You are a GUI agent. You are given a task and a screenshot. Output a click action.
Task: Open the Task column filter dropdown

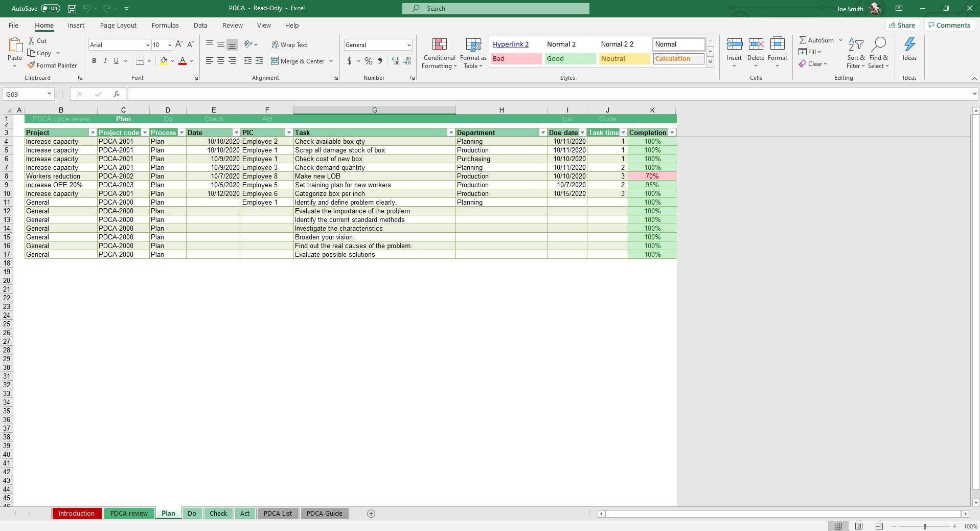pyautogui.click(x=451, y=132)
